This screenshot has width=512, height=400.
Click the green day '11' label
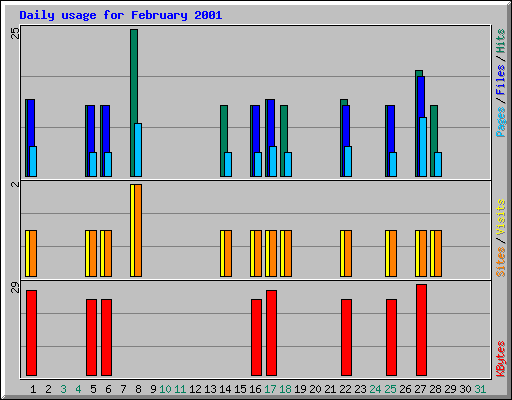click(180, 389)
